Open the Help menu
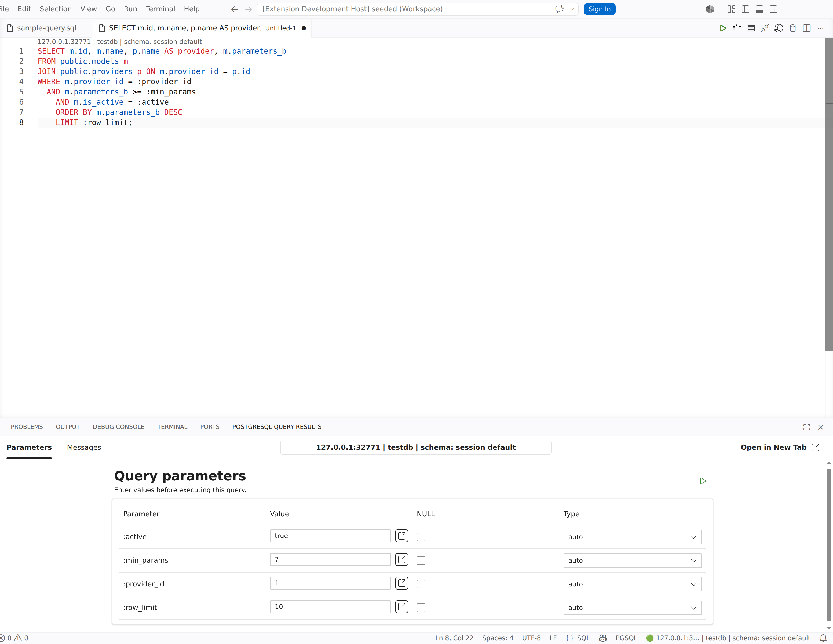Image resolution: width=833 pixels, height=644 pixels. pos(192,9)
